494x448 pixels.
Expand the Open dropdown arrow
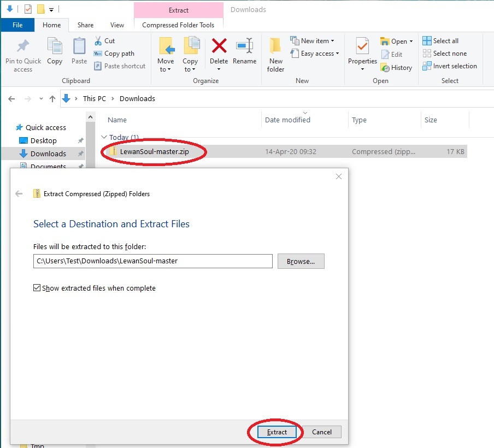[x=411, y=42]
